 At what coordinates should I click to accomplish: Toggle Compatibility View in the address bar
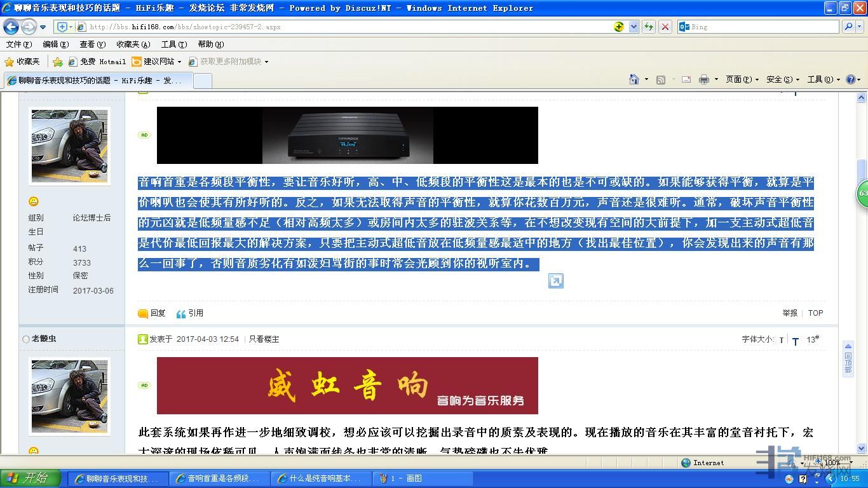tap(619, 27)
